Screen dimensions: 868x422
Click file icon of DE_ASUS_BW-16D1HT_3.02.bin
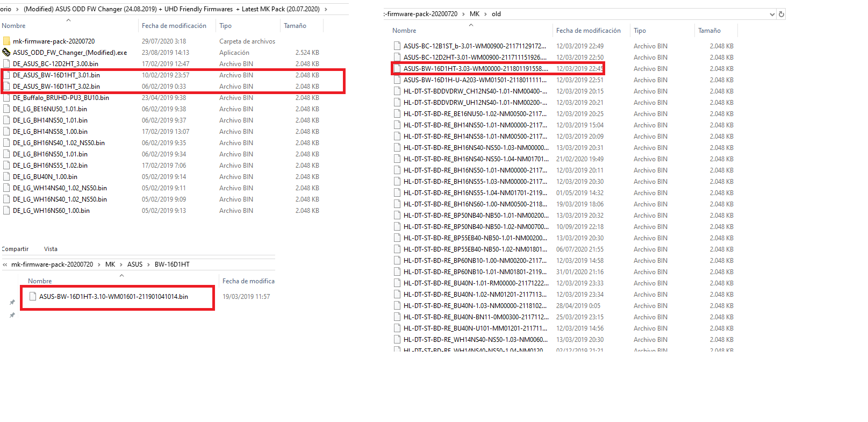coord(6,86)
